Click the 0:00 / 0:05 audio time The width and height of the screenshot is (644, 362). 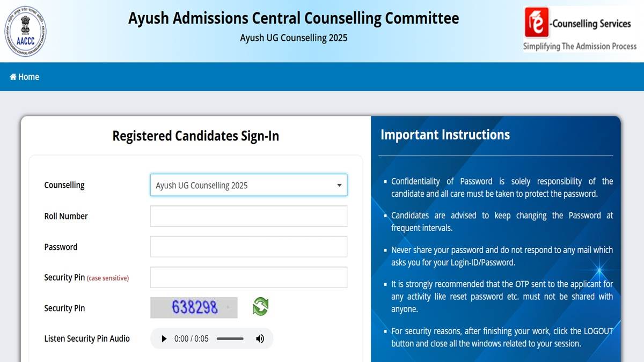[191, 339]
